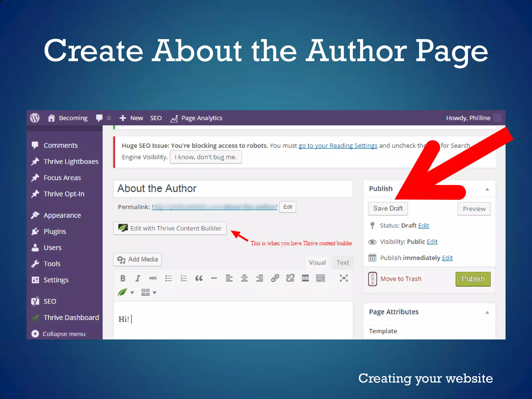Apply strikethrough formatting
532x399 pixels.
coord(153,278)
